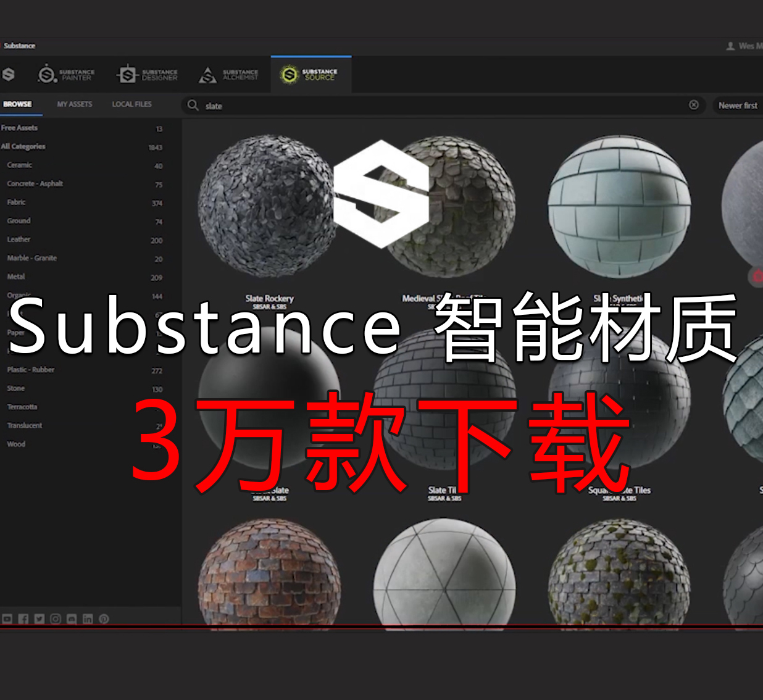
Task: Switch to the Substance Designer tab
Action: (x=147, y=75)
